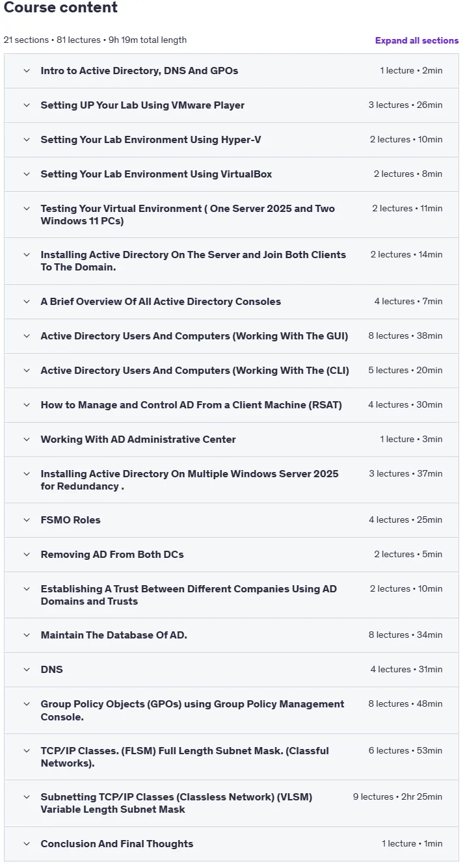
Task: Expand chevron for Testing Your Virtual Environment
Action: (27, 208)
